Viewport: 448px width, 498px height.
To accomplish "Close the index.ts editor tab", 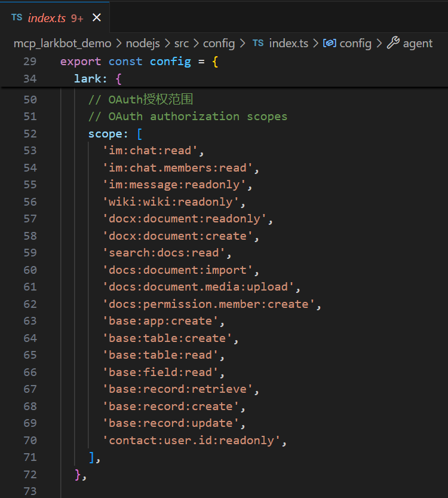I will coord(97,18).
